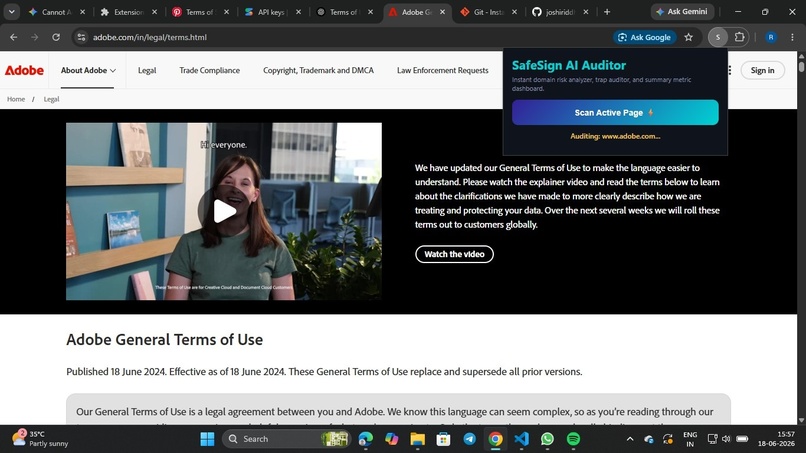Open Microsoft Store from taskbar

point(443,439)
